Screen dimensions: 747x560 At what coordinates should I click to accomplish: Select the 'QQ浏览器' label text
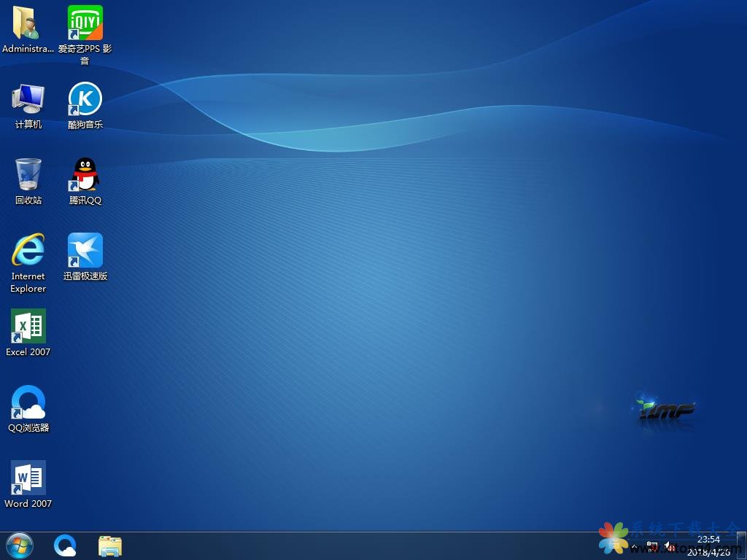coord(28,427)
